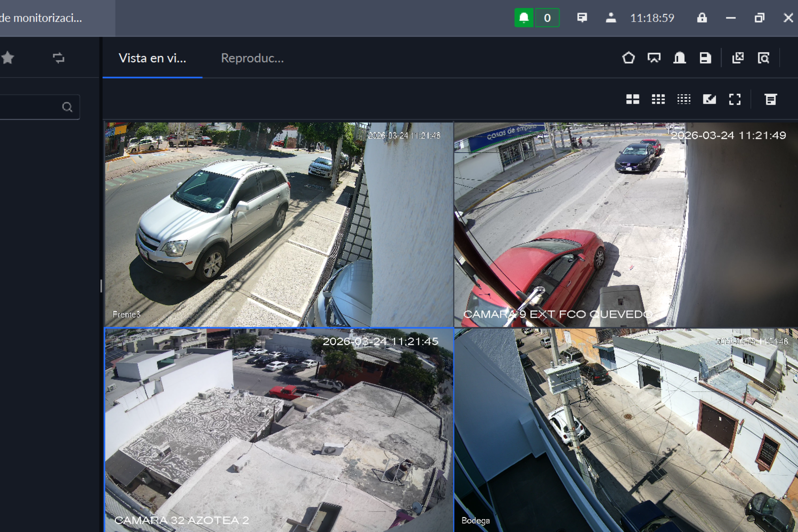The width and height of the screenshot is (798, 532).
Task: Click the alarm siren toolbar icon
Action: (x=679, y=58)
